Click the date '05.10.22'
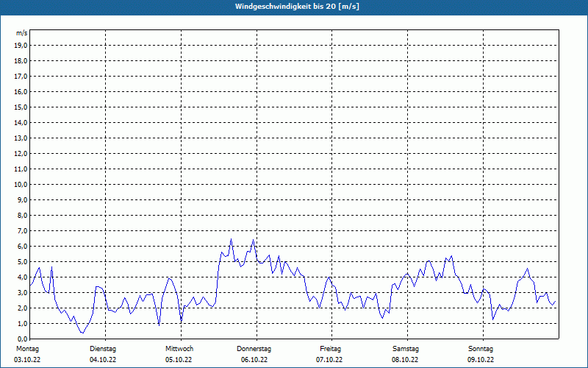Viewport: 588px width, 368px height. tap(179, 360)
